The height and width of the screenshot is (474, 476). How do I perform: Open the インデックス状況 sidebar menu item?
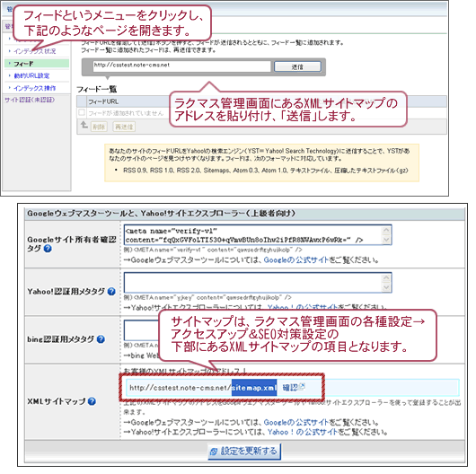coord(35,51)
